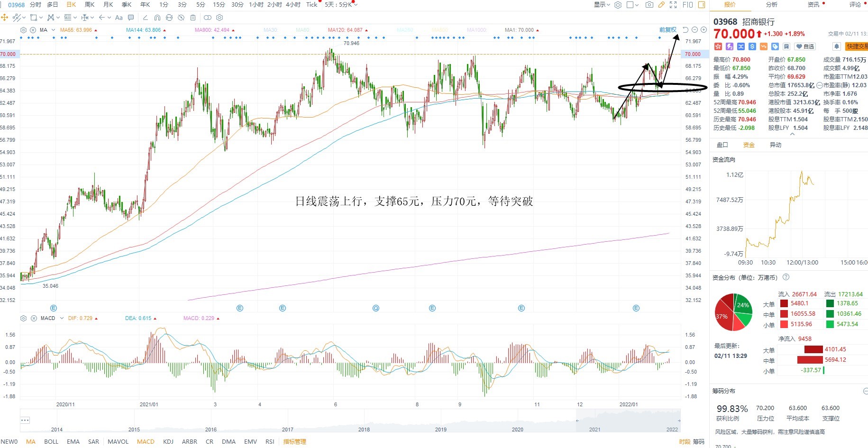Zoom out chart with minus icon
The width and height of the screenshot is (868, 448).
click(694, 30)
